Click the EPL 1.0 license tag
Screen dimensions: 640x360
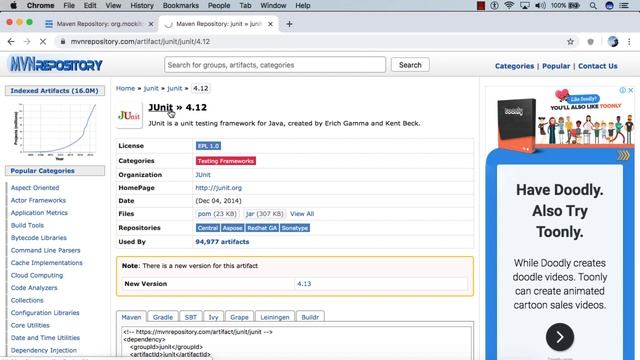pyautogui.click(x=208, y=146)
